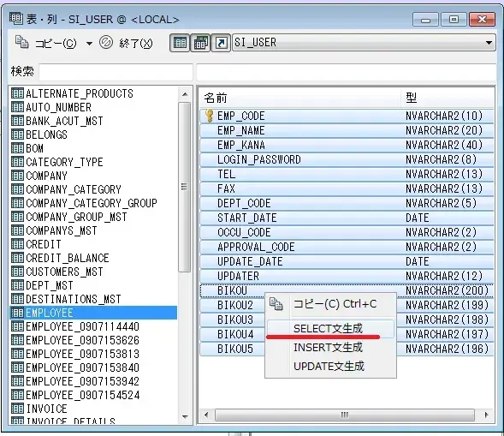This screenshot has width=504, height=436.
Task: Select the EMP_KANA column row
Action: pos(347,145)
